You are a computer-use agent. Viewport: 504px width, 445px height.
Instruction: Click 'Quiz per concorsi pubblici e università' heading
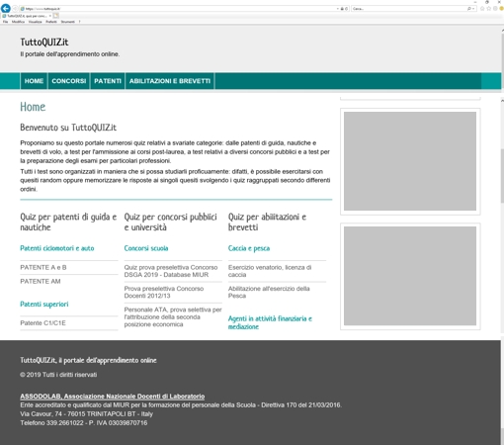(170, 222)
